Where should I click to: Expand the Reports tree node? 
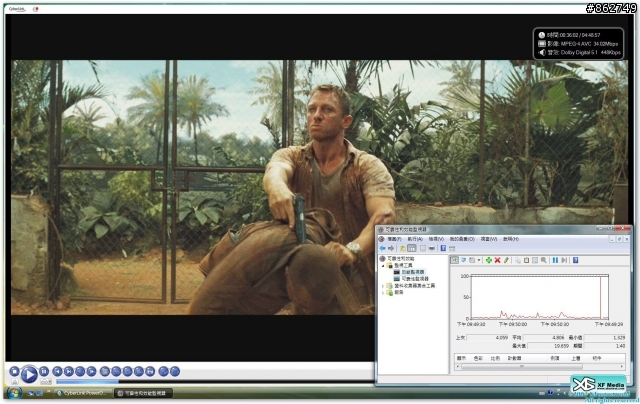[383, 293]
